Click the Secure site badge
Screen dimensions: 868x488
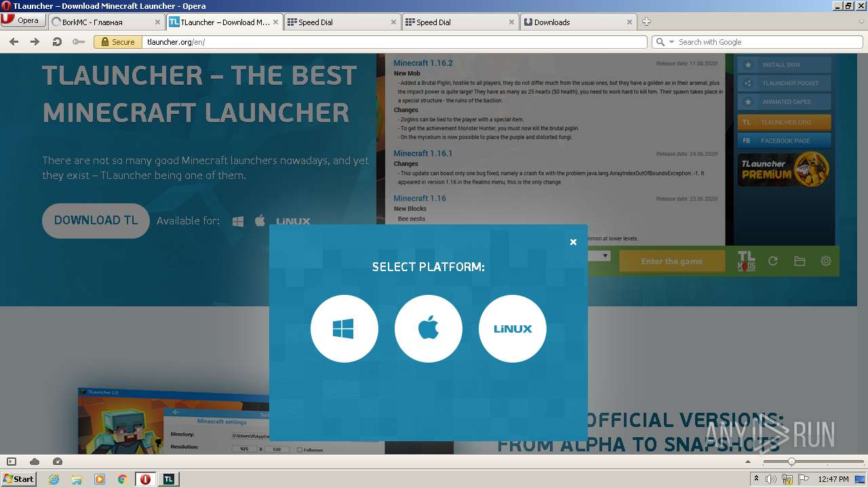(117, 42)
